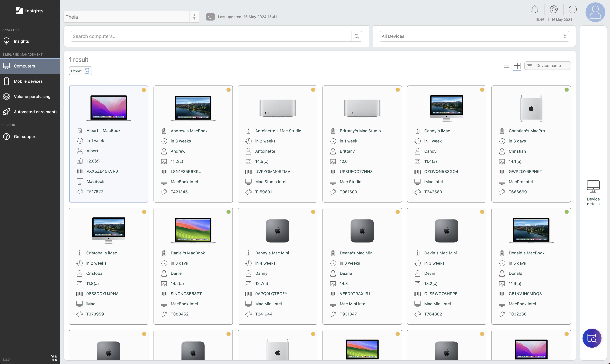
Task: Click OS version icon beside 11.4(a)
Action: [x=417, y=161]
